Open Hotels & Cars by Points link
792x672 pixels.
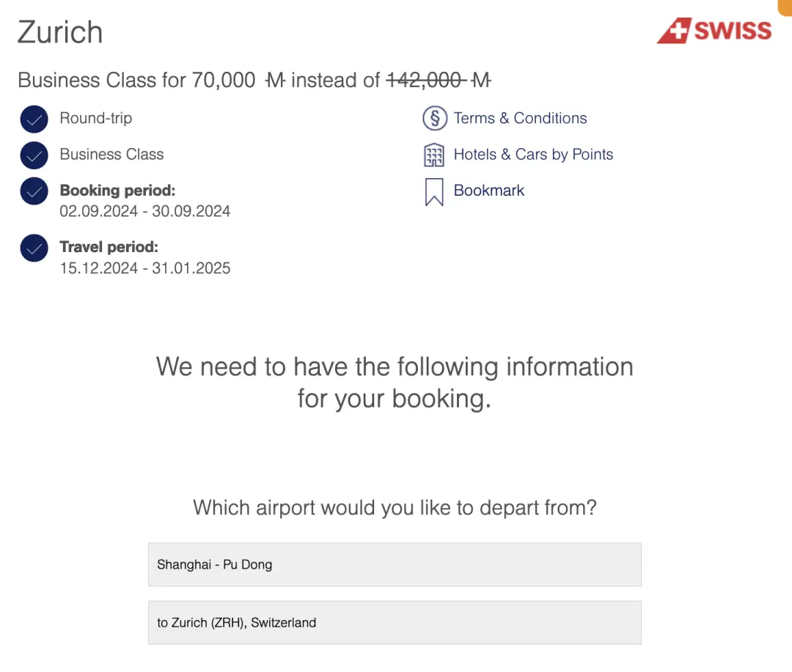pyautogui.click(x=533, y=155)
